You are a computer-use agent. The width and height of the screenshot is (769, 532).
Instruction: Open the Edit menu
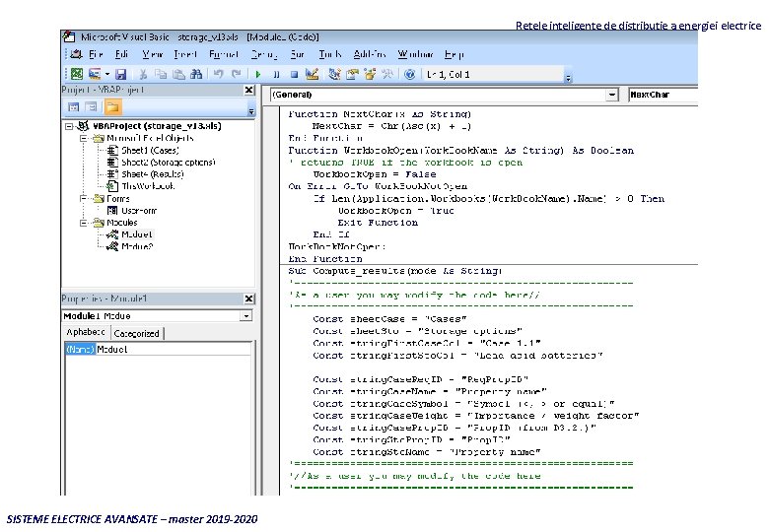click(x=121, y=54)
